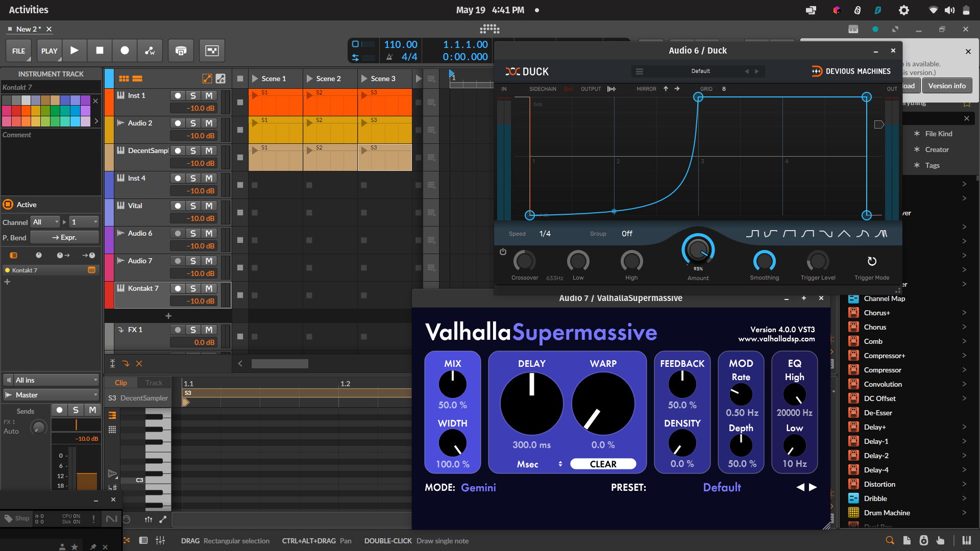Click the automation record icon with a star
This screenshot has height=551, width=980.
coord(220,79)
